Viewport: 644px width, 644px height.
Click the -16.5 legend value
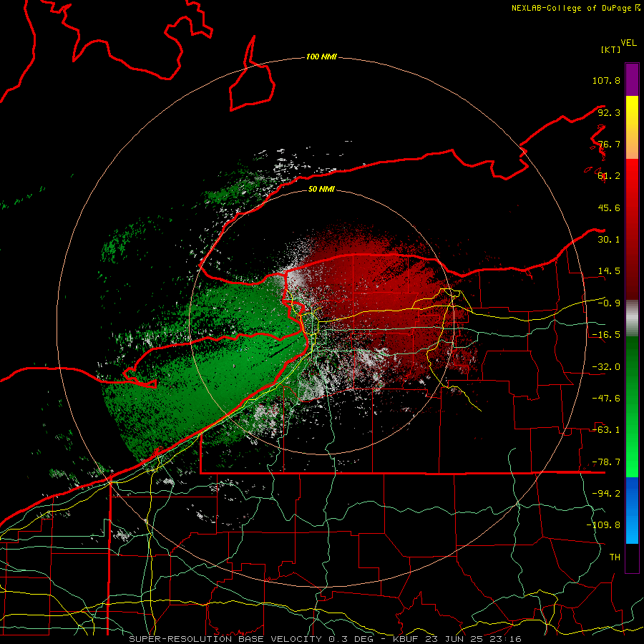point(606,335)
